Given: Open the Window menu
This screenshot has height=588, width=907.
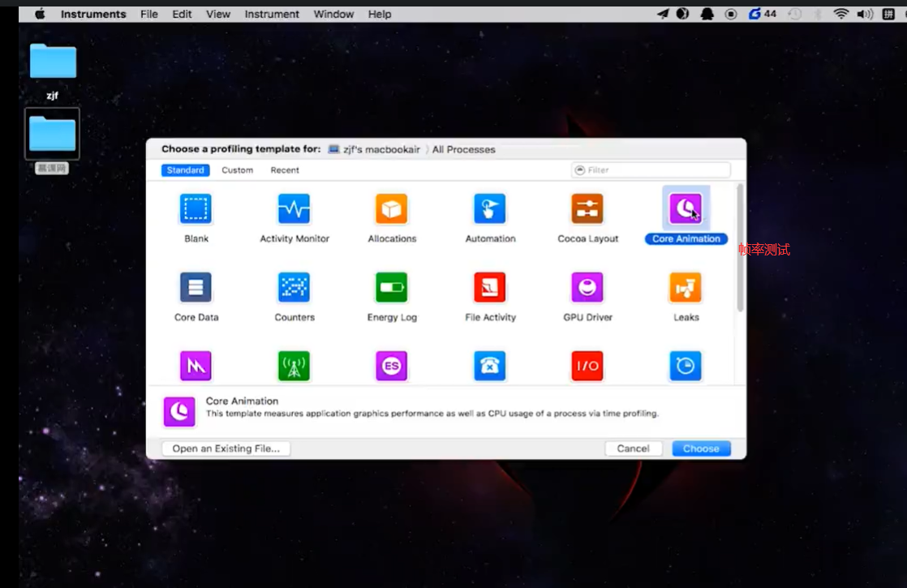Looking at the screenshot, I should pyautogui.click(x=333, y=14).
